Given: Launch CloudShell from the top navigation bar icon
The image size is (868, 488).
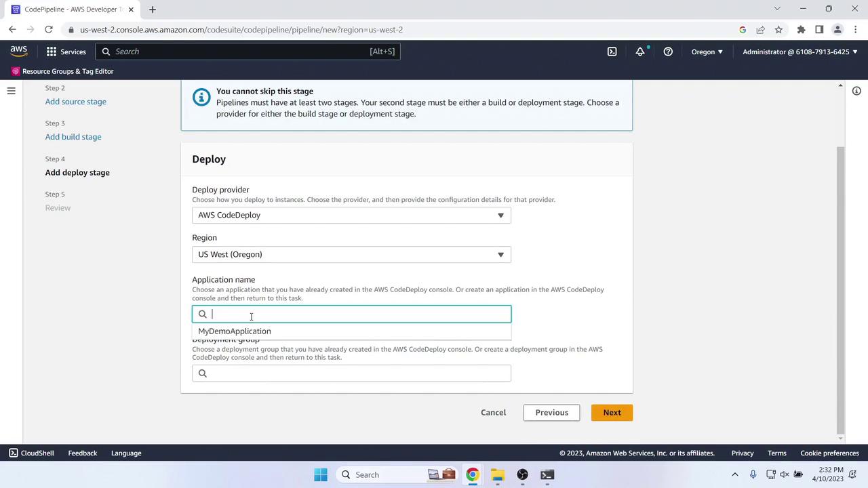Looking at the screenshot, I should [x=612, y=52].
